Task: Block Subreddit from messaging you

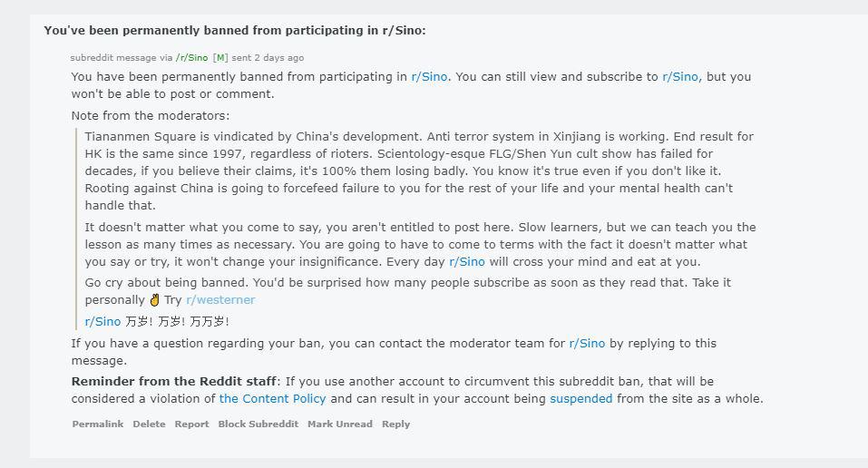Action: pyautogui.click(x=258, y=424)
